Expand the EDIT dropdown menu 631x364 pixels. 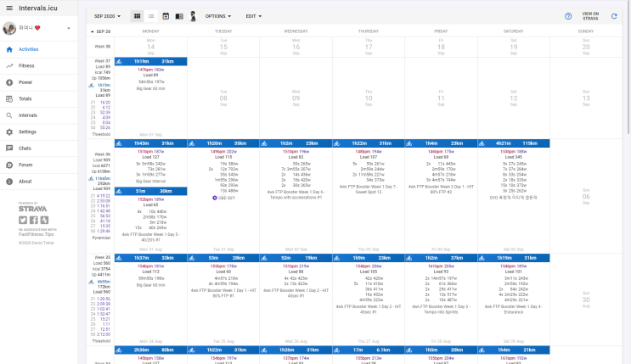click(254, 16)
